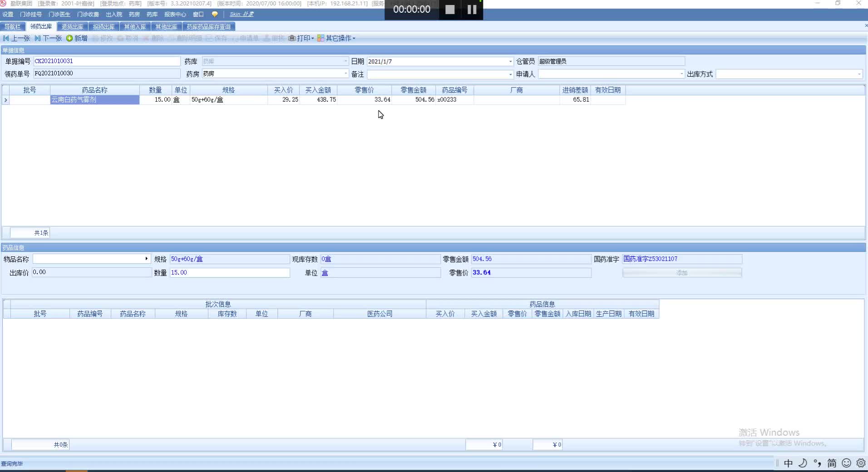Click the disabled 申请单 toolbar item

tap(246, 38)
